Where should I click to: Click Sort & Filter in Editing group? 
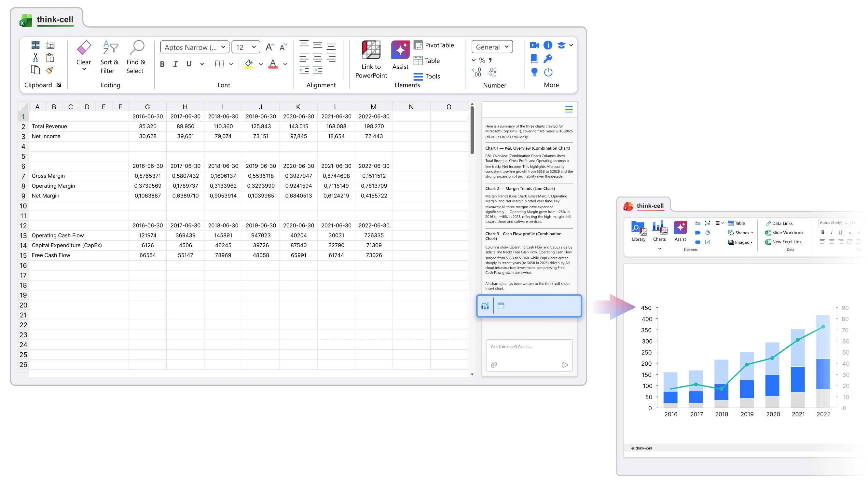tap(109, 57)
